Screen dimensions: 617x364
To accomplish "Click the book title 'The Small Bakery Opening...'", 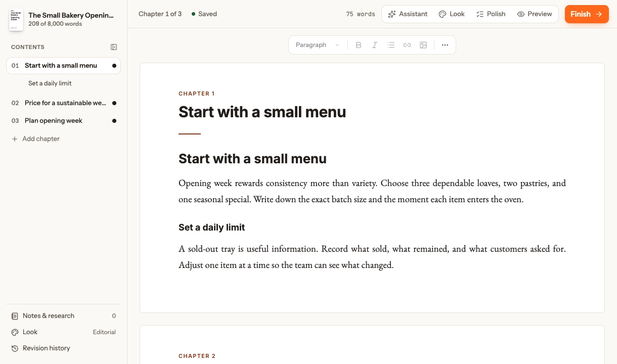I will (x=71, y=16).
